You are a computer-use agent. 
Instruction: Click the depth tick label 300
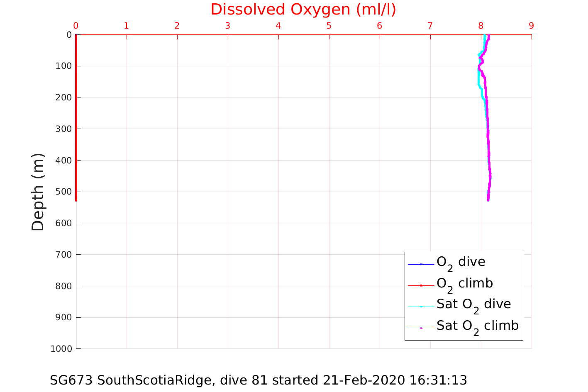pyautogui.click(x=63, y=129)
